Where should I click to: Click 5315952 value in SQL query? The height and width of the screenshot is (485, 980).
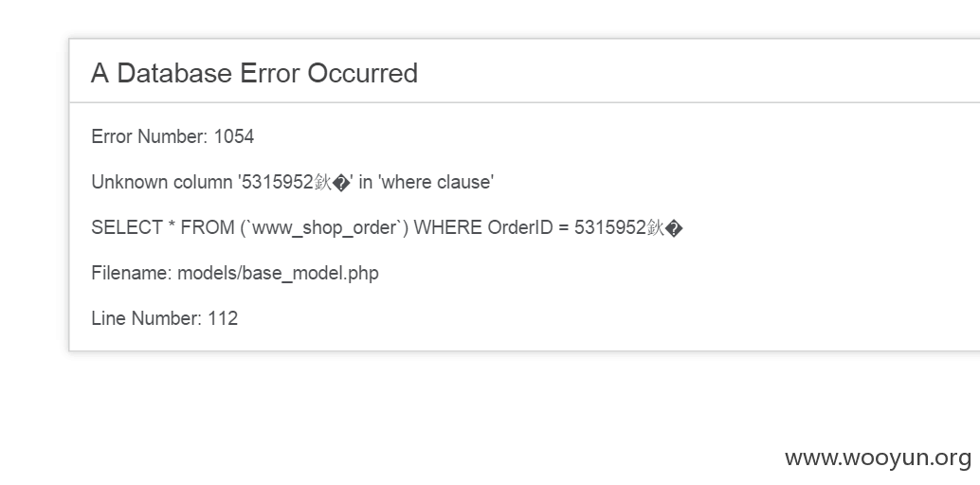[x=610, y=227]
